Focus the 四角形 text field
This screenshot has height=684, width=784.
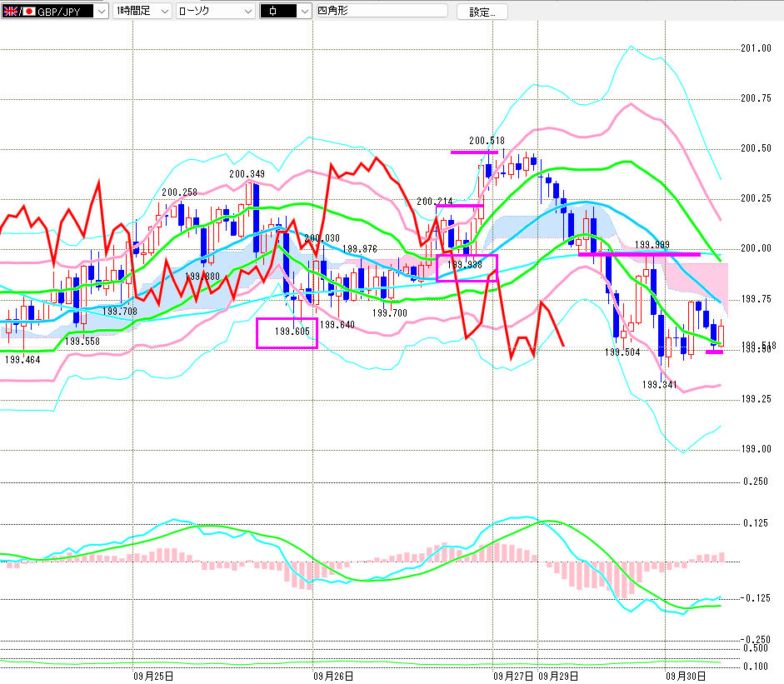coord(381,12)
